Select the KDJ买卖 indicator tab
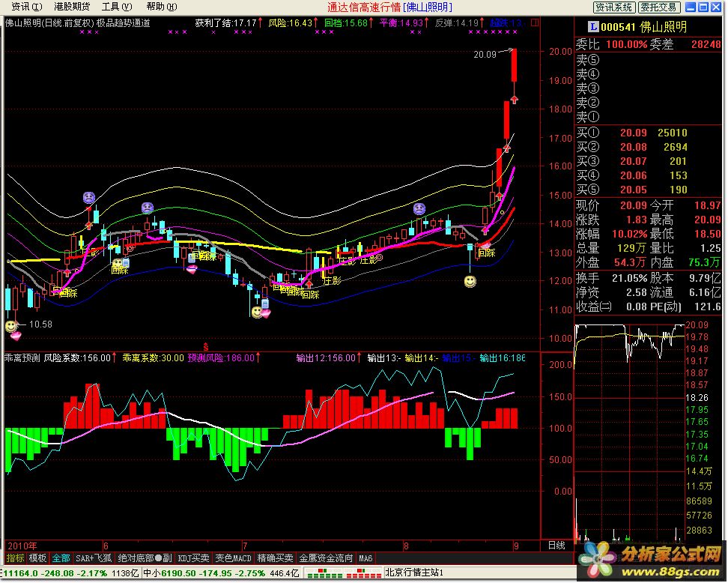 (193, 558)
